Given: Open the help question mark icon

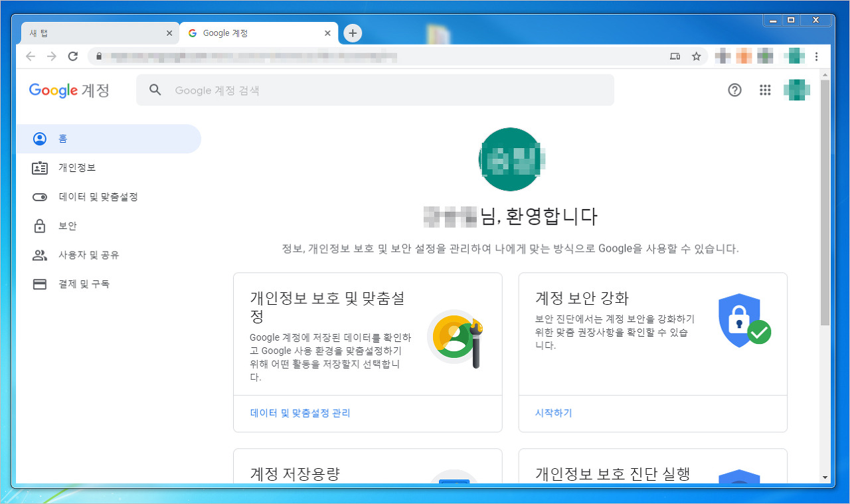Looking at the screenshot, I should (x=734, y=90).
